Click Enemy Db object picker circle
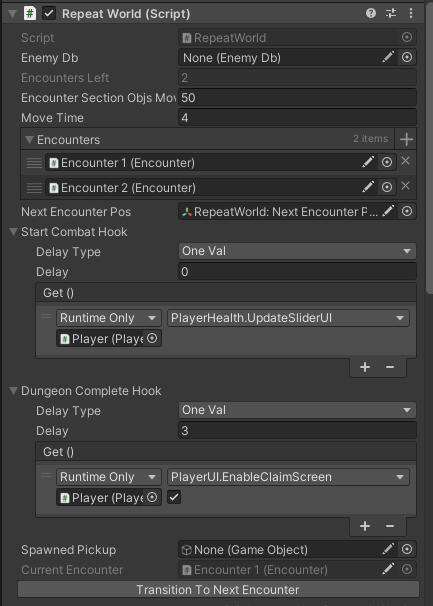 click(407, 58)
